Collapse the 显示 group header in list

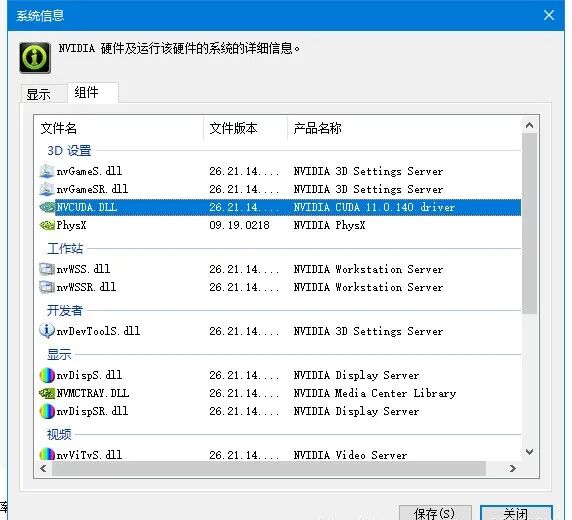point(59,354)
